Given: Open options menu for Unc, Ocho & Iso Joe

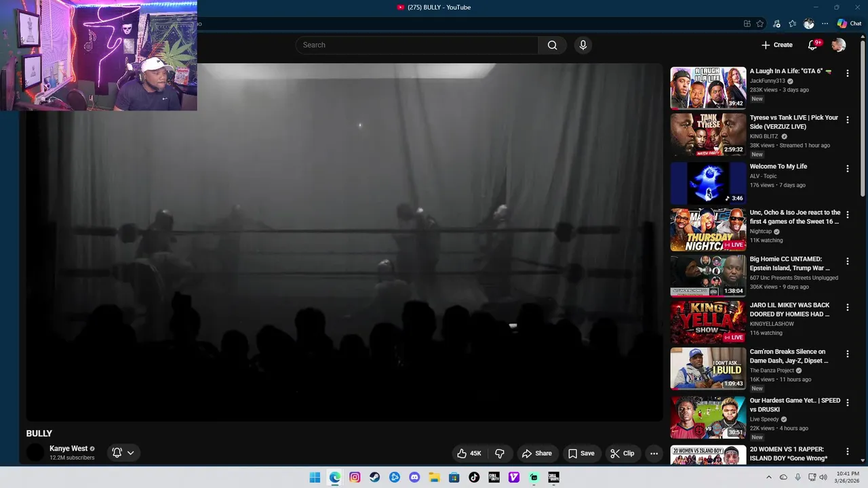Looking at the screenshot, I should (847, 215).
